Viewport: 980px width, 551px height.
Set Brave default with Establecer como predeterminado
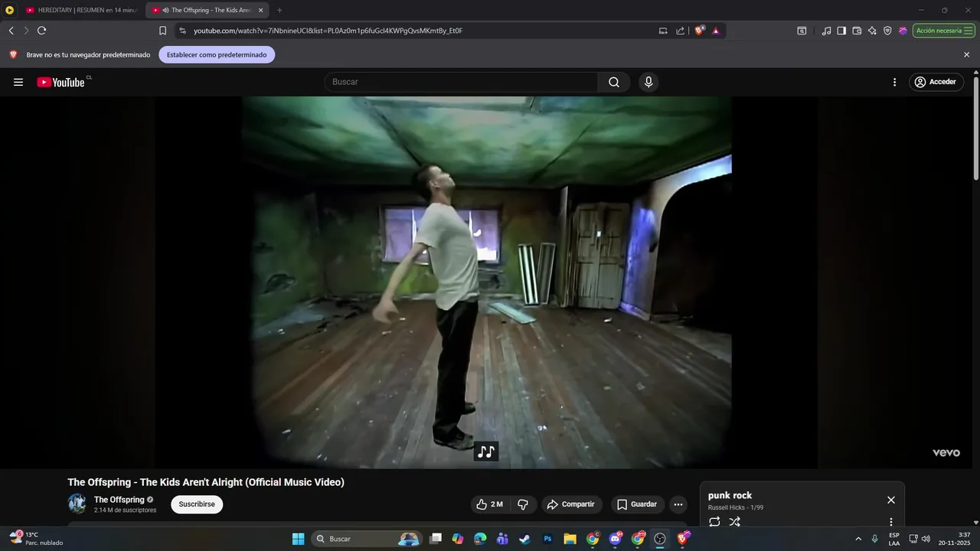point(217,55)
